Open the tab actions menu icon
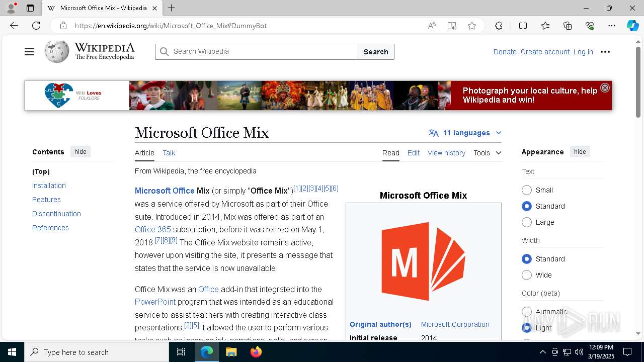Viewport: 644px width, 362px height. tap(30, 8)
